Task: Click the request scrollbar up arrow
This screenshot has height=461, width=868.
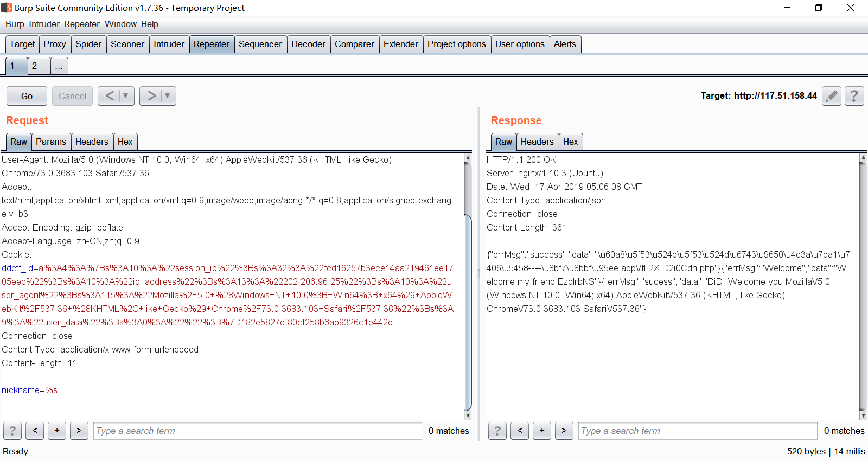Action: coord(468,158)
